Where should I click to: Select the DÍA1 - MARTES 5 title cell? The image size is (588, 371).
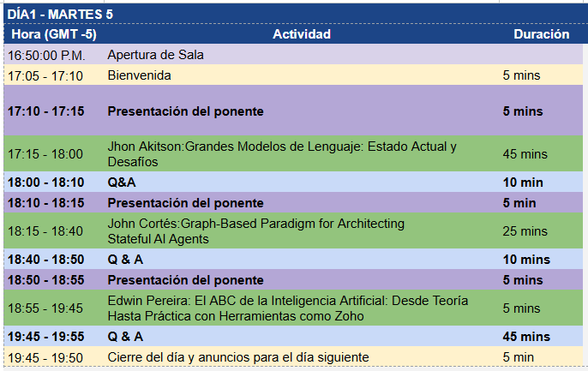pos(294,15)
